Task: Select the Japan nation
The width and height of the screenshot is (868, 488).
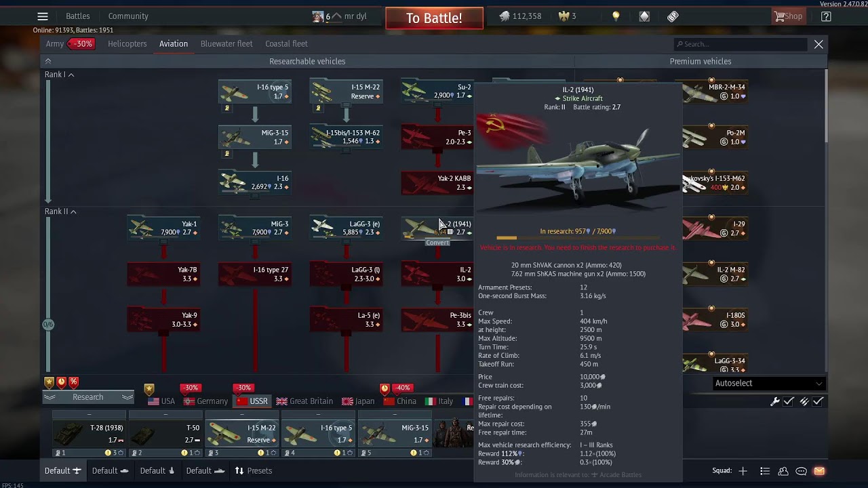Action: [358, 401]
